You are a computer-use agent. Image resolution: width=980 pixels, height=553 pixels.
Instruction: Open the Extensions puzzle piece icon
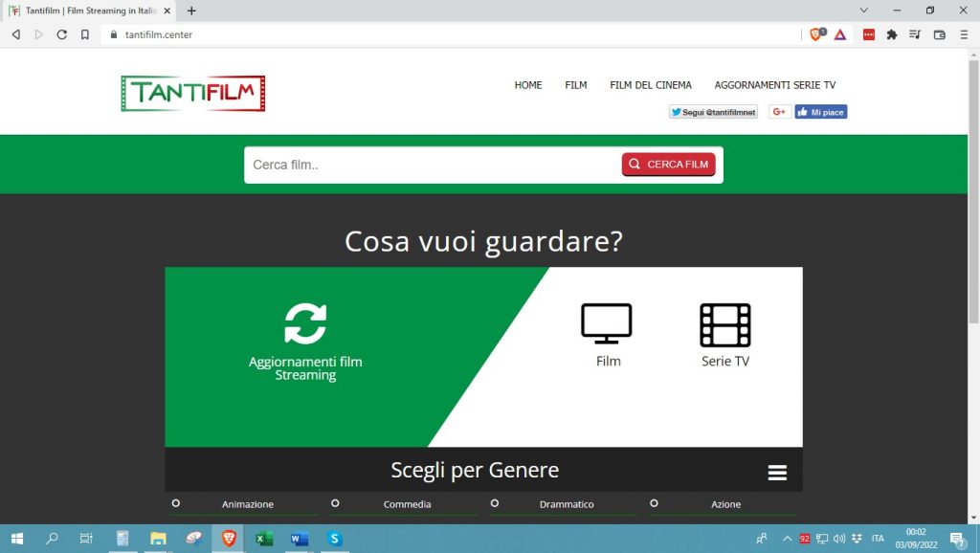click(892, 34)
